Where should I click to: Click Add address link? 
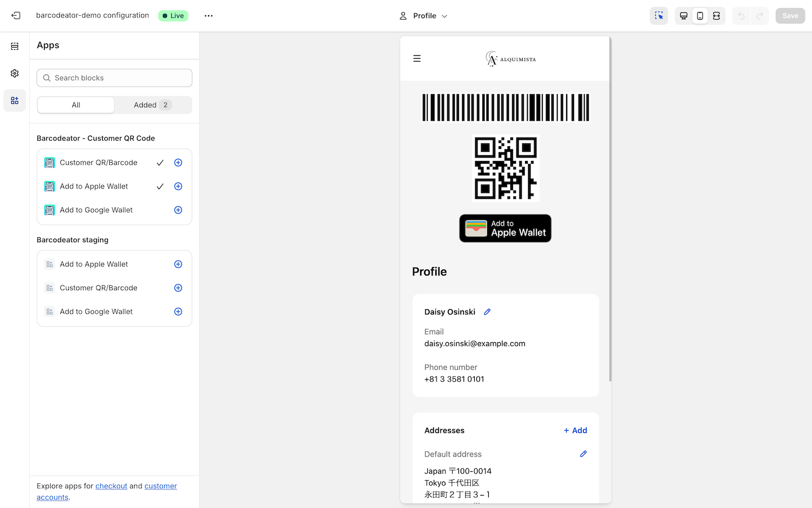[575, 431]
